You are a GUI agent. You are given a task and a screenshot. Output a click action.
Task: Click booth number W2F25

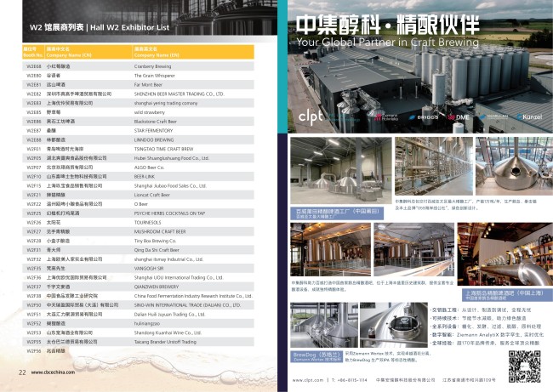coord(33,213)
